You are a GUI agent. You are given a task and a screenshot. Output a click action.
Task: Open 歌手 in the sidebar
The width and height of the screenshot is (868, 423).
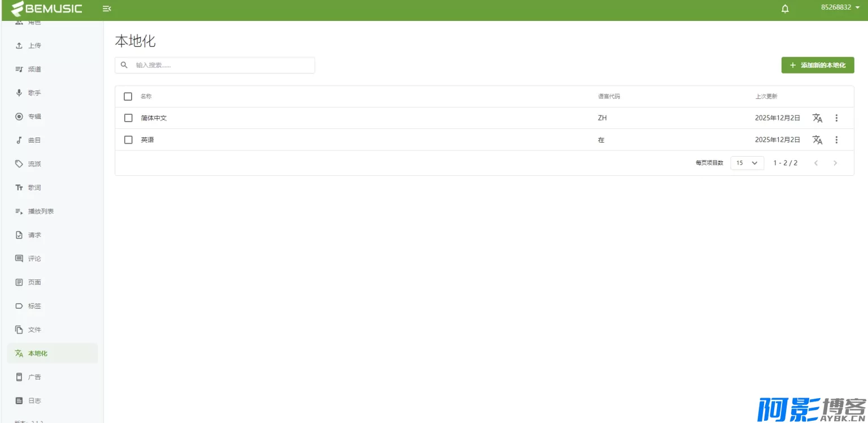point(34,93)
